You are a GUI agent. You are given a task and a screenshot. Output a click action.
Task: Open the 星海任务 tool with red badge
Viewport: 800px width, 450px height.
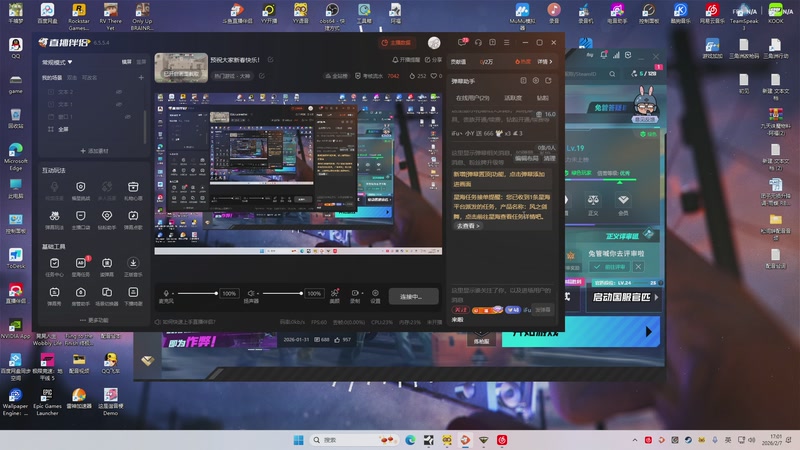click(81, 267)
